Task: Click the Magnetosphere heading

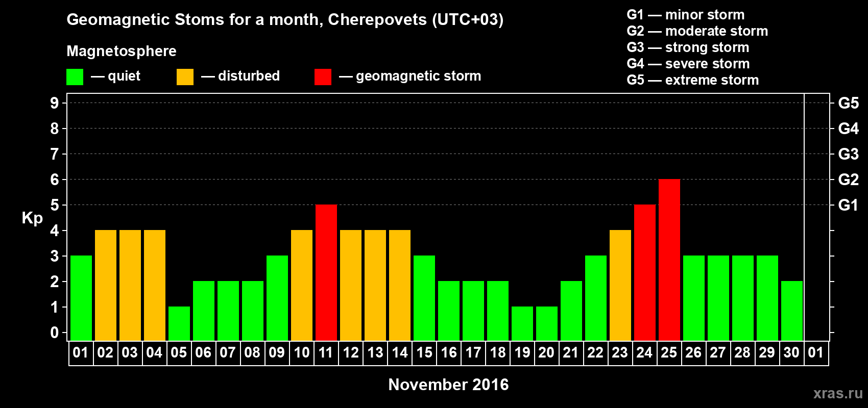Action: tap(122, 52)
